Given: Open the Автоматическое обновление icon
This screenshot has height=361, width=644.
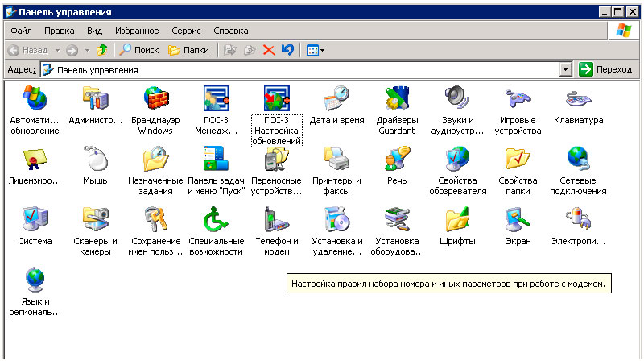Looking at the screenshot, I should coord(35,98).
